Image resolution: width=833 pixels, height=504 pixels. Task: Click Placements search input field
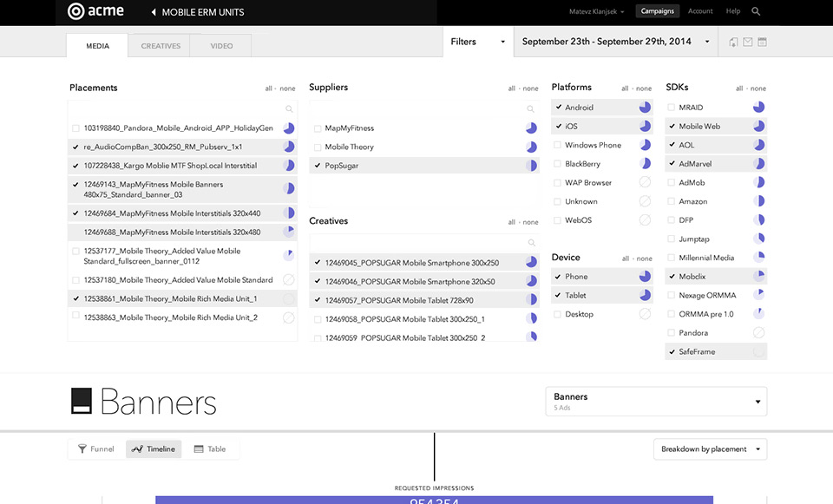coord(182,109)
